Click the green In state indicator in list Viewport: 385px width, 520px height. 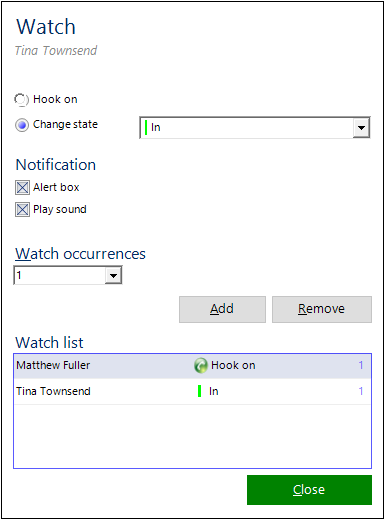pyautogui.click(x=199, y=391)
